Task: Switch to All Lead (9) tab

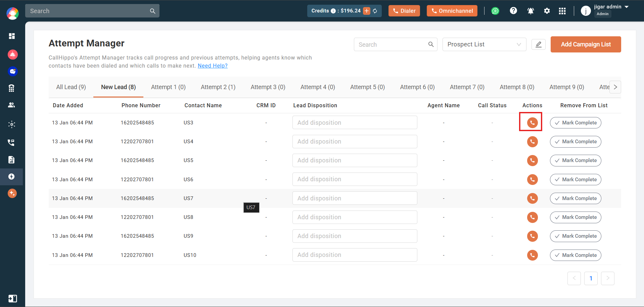Action: pyautogui.click(x=71, y=87)
